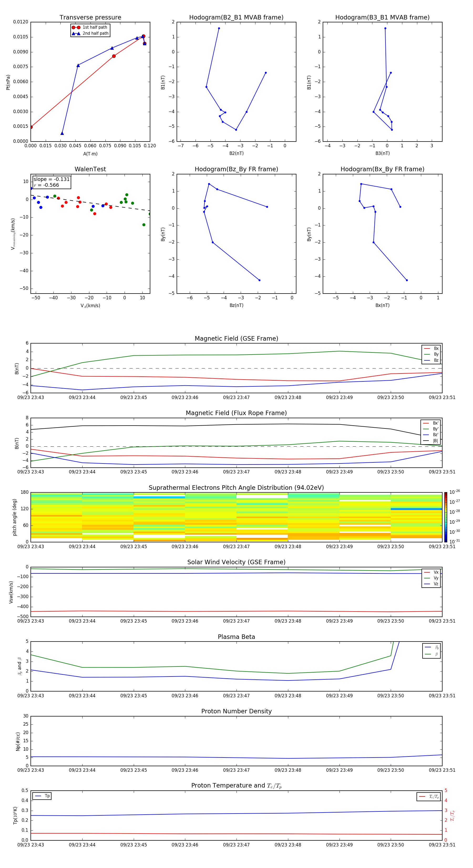
Task: Click the Vy legend entry in velocity panel
Action: 431,578
